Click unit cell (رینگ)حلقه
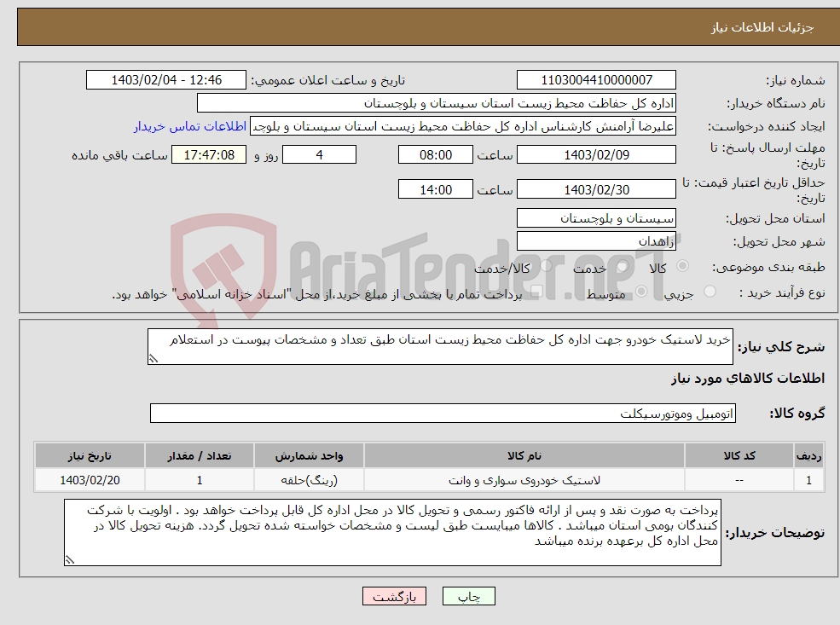This screenshot has height=625, width=840. (309, 480)
